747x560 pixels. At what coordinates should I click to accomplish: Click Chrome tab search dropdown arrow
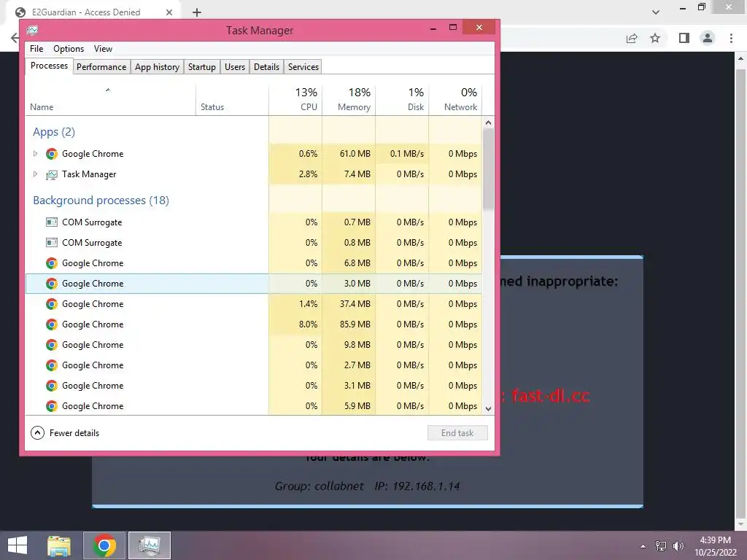pos(656,12)
